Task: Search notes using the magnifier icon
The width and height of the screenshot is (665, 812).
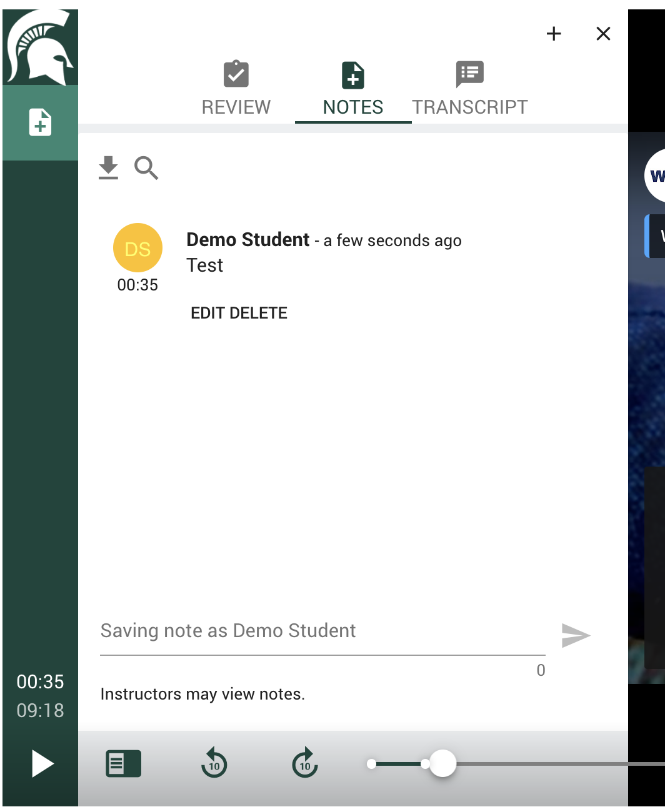Action: pyautogui.click(x=146, y=168)
